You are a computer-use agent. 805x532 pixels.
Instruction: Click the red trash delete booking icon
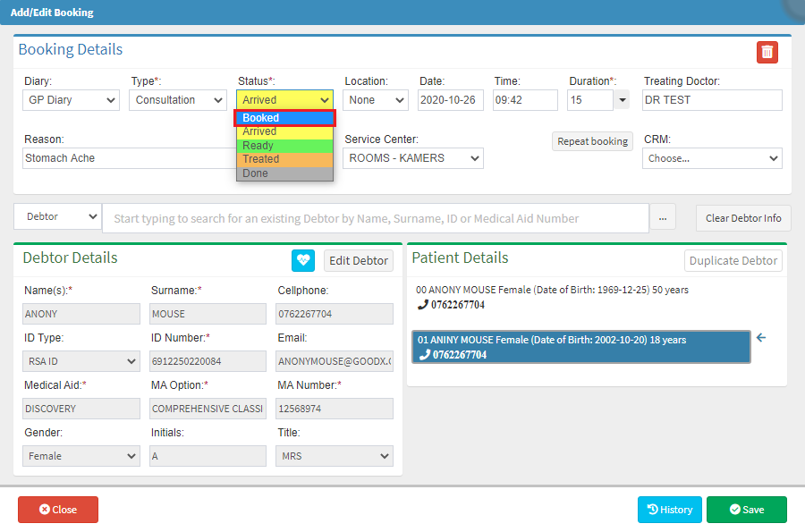tap(767, 53)
